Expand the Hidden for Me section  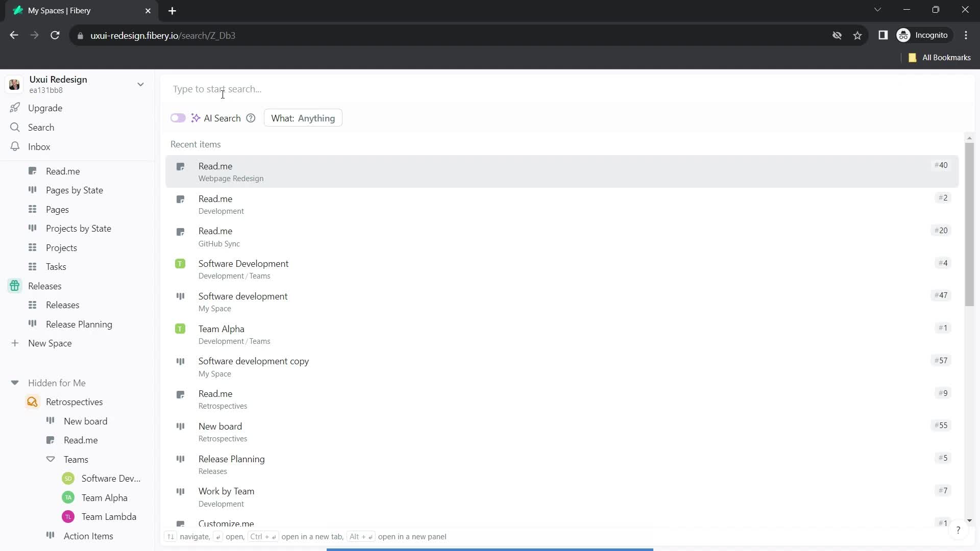(15, 382)
